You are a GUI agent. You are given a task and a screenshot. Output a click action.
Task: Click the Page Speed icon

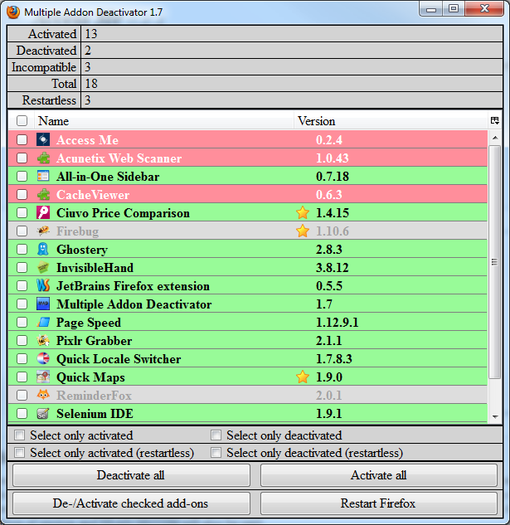[x=43, y=322]
